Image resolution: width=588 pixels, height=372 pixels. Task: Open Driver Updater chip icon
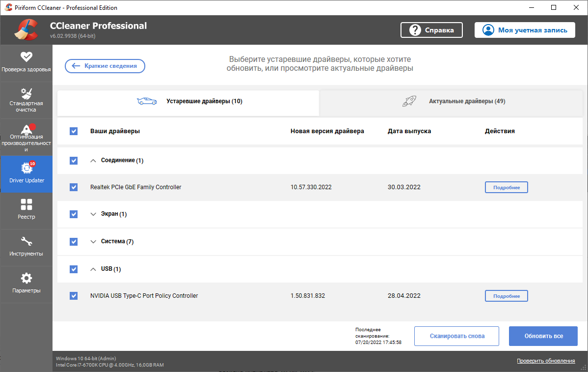[26, 168]
